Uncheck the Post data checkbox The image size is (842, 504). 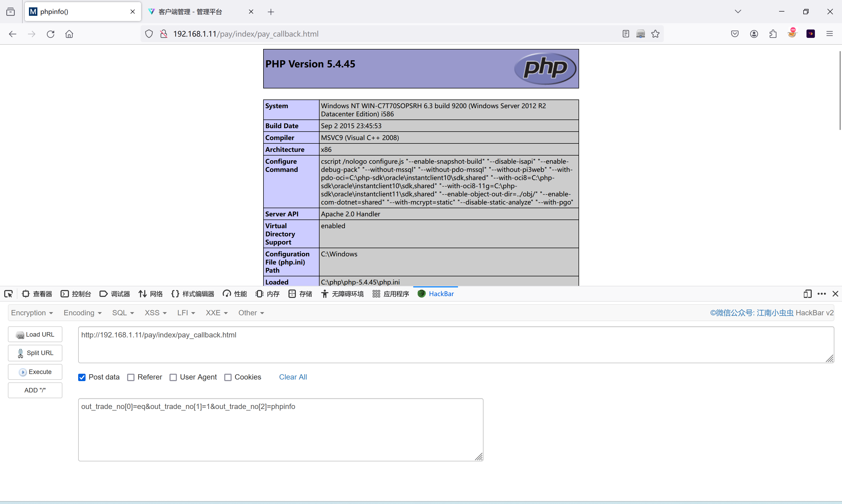(82, 377)
